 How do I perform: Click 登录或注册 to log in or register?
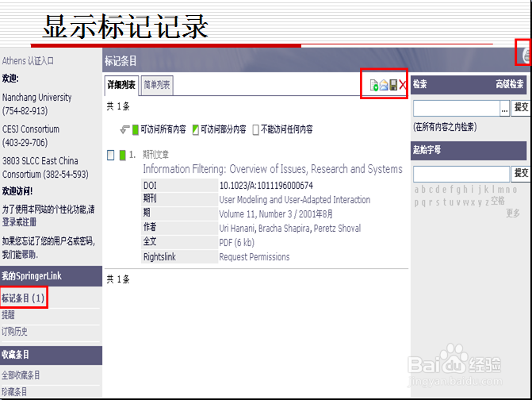[x=19, y=222]
